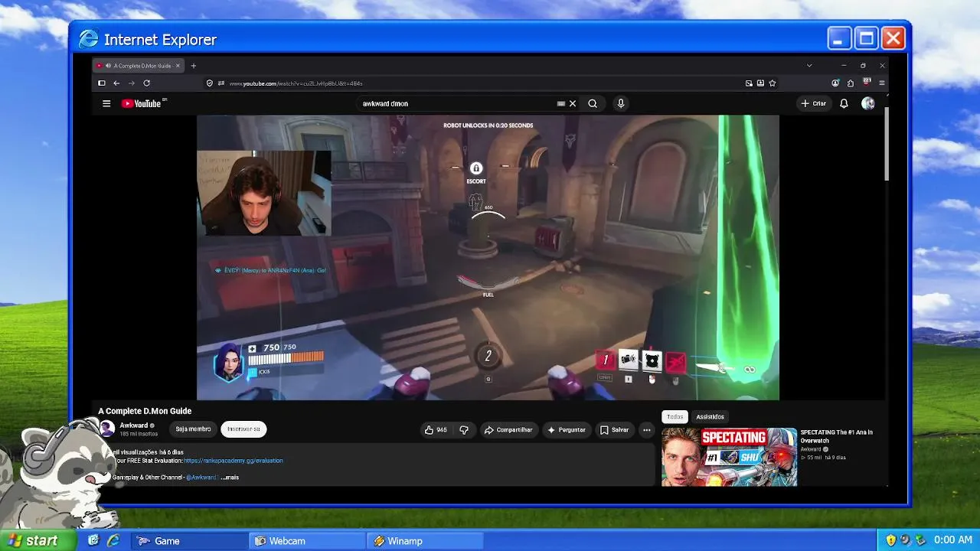Image resolution: width=980 pixels, height=551 pixels.
Task: View site security shield in address bar
Action: pyautogui.click(x=210, y=83)
